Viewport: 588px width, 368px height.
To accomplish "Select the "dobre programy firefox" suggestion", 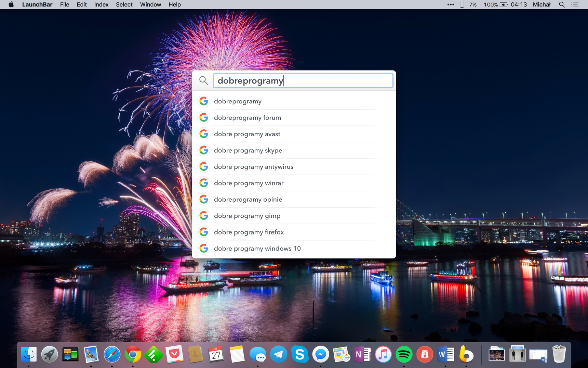I will coord(294,232).
